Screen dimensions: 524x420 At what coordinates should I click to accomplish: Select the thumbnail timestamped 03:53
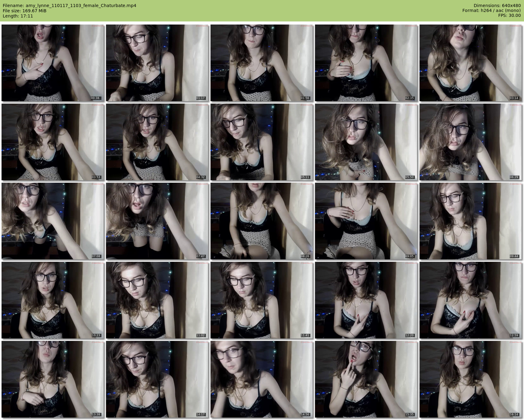[53, 142]
